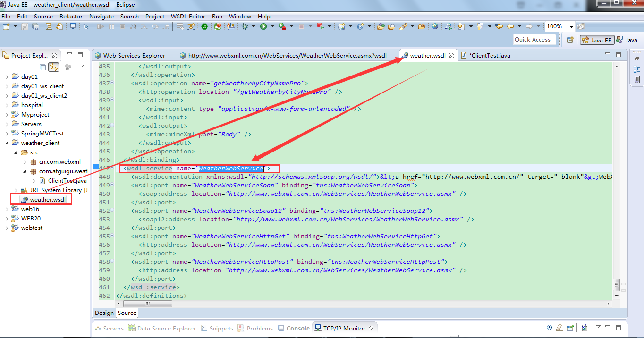Viewport: 644px width, 338px height.
Task: Toggle code folding at line 449
Action: click(x=112, y=186)
